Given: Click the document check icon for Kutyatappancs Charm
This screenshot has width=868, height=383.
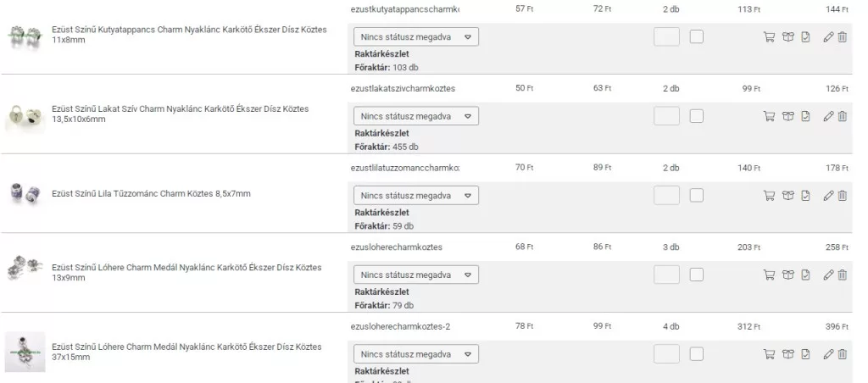Looking at the screenshot, I should pyautogui.click(x=805, y=36).
